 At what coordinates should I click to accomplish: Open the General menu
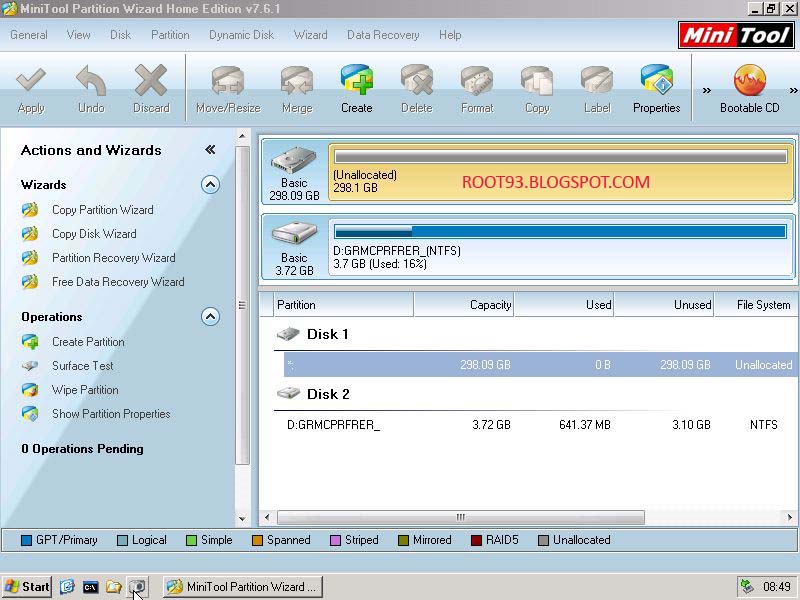pos(29,35)
